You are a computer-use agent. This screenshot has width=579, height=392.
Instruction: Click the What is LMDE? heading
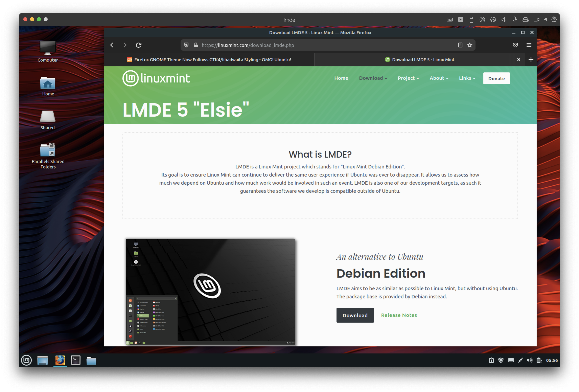tap(320, 155)
